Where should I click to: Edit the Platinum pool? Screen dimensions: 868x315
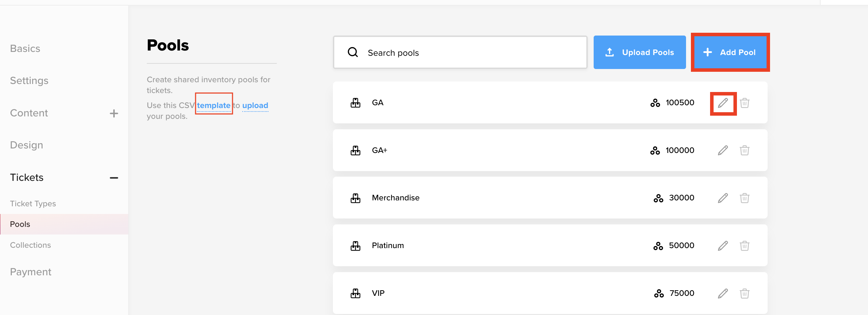[x=723, y=246]
